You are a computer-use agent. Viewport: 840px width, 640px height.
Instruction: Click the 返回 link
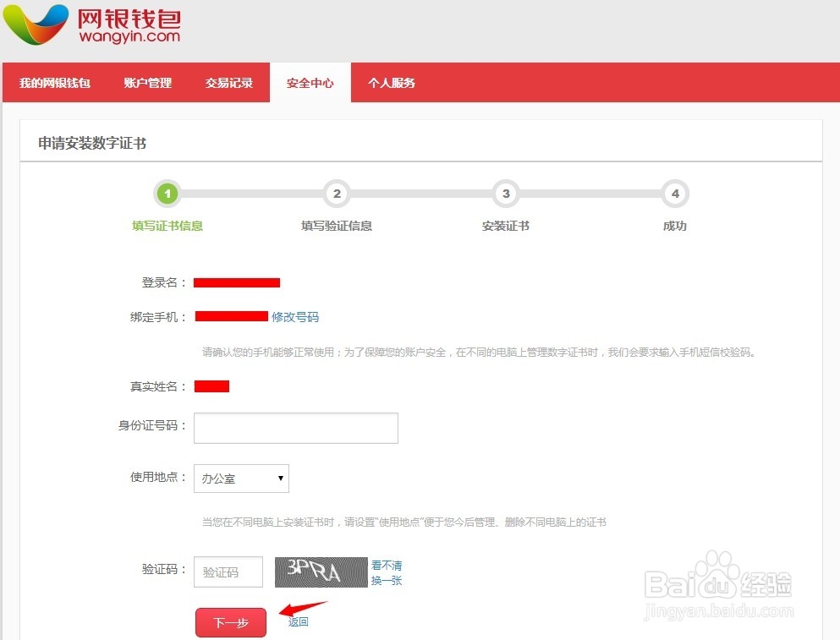(299, 621)
